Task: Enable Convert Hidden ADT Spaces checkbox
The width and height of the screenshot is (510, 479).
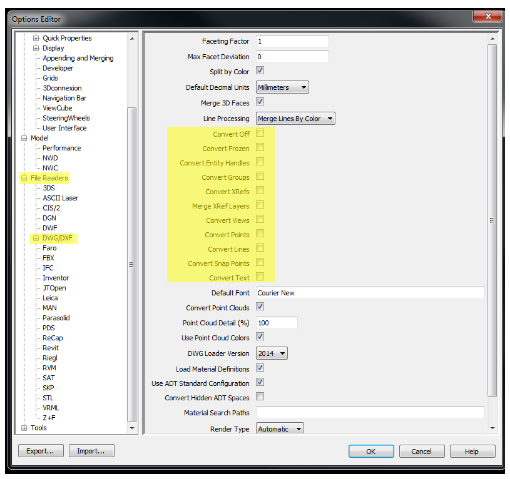Action: 260,397
